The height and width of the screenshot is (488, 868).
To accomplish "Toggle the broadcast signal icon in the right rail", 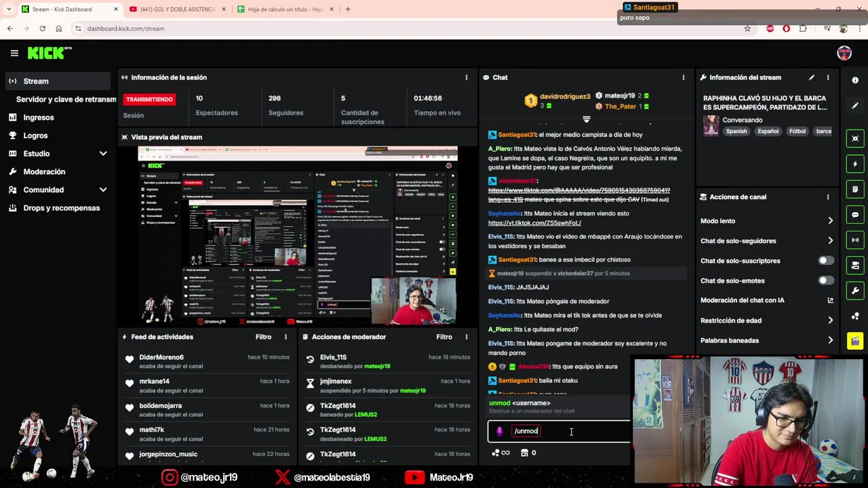I will 855,240.
